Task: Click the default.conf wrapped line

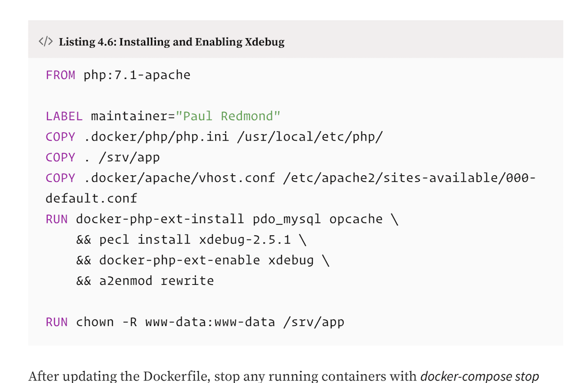Action: coord(92,198)
